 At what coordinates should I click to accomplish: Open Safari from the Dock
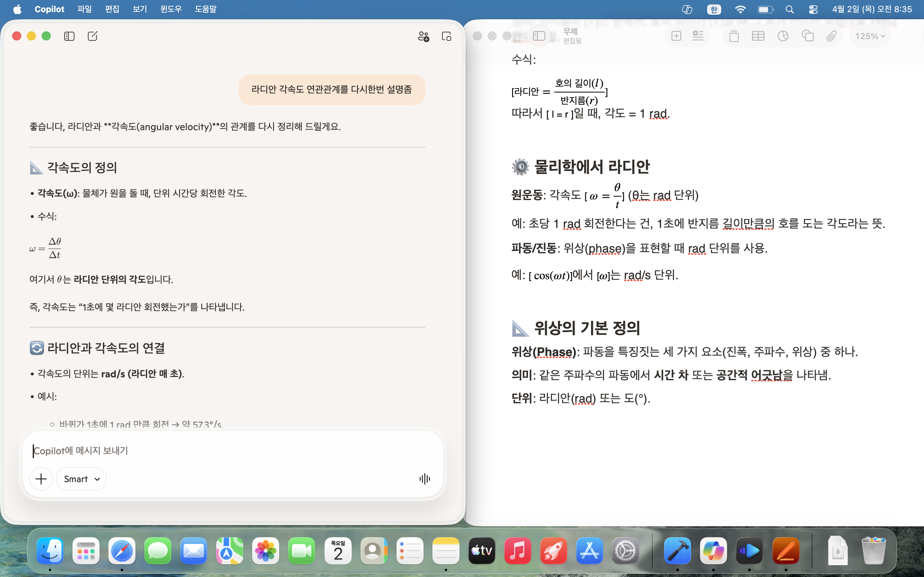click(121, 551)
